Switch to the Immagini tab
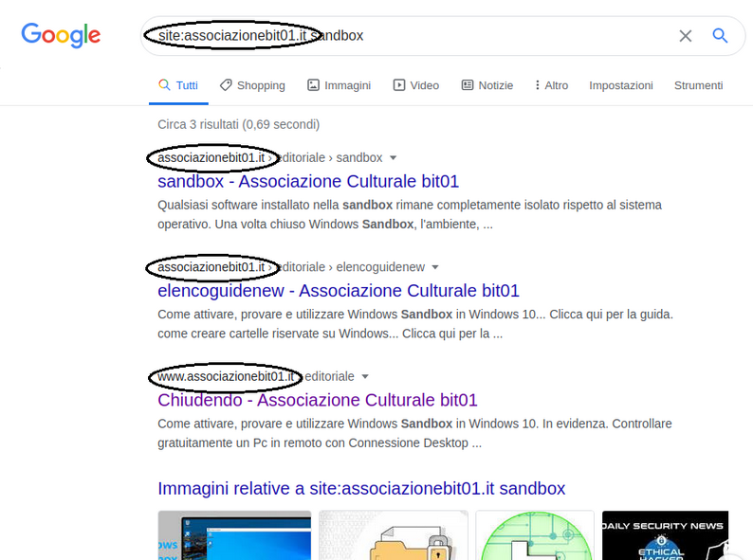The width and height of the screenshot is (753, 560). [340, 85]
